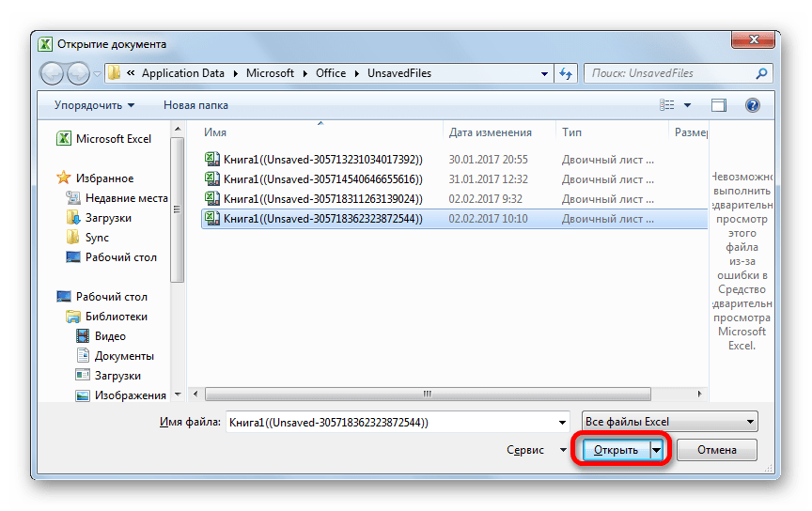Open the Открыть button arrow dropdown
The height and width of the screenshot is (511, 812).
(x=657, y=451)
